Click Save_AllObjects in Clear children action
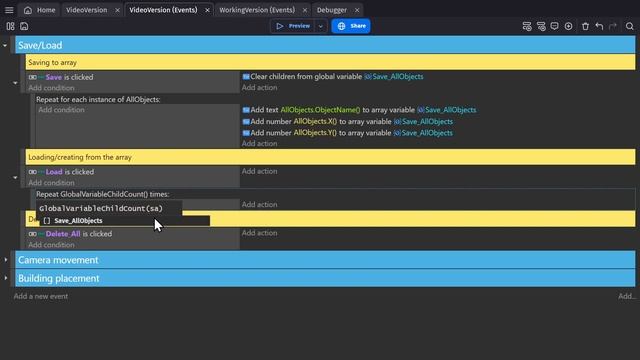Image resolution: width=640 pixels, height=360 pixels. [x=398, y=77]
